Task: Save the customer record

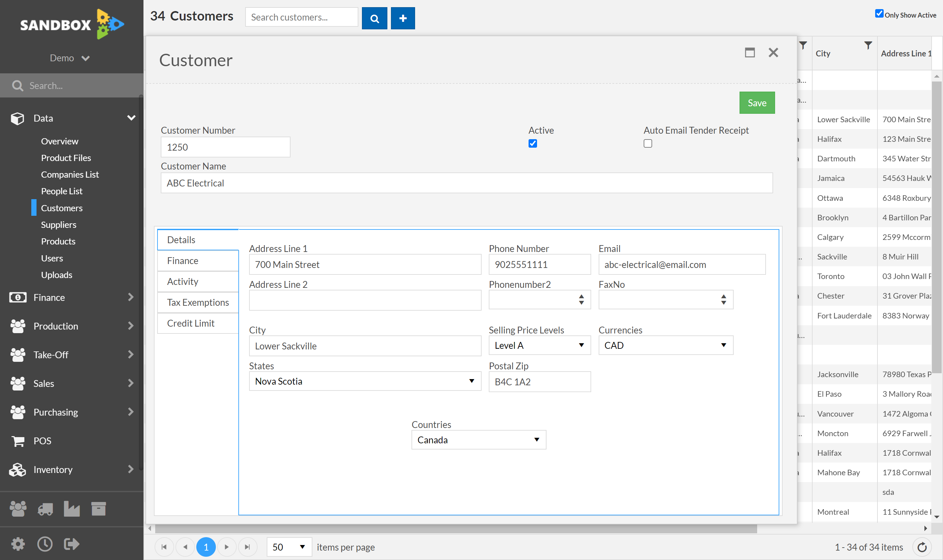Action: point(756,103)
